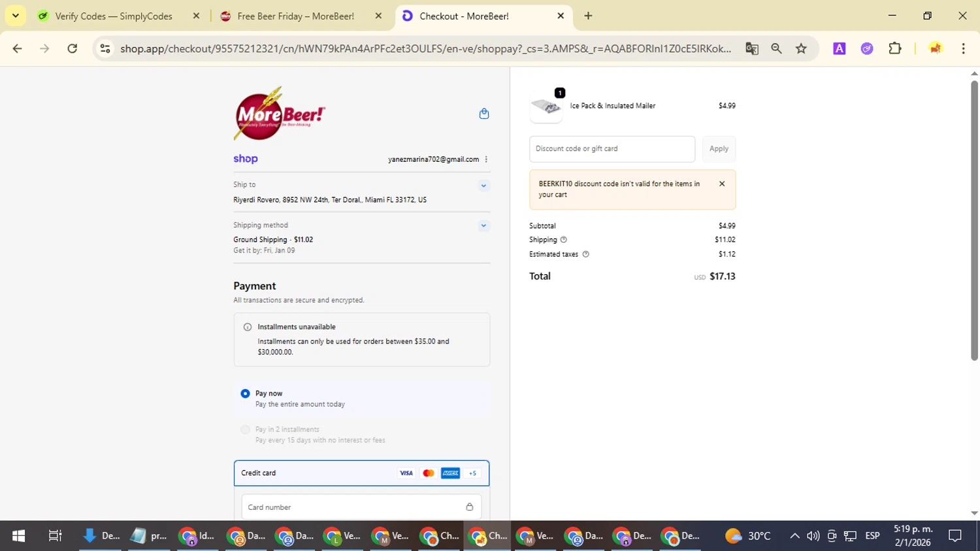The width and height of the screenshot is (980, 551).
Task: Go back to previous page
Action: (18, 48)
